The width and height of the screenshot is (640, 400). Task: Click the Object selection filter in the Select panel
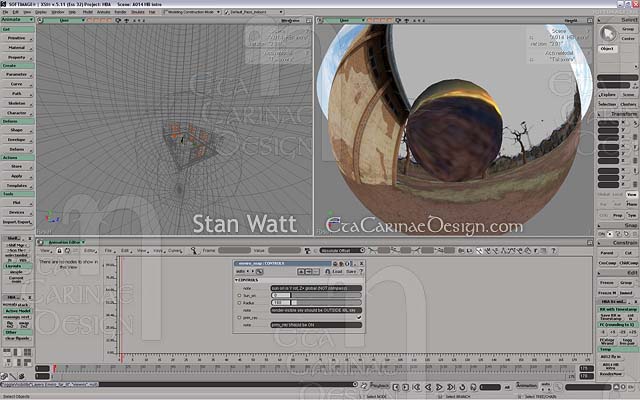pyautogui.click(x=607, y=48)
